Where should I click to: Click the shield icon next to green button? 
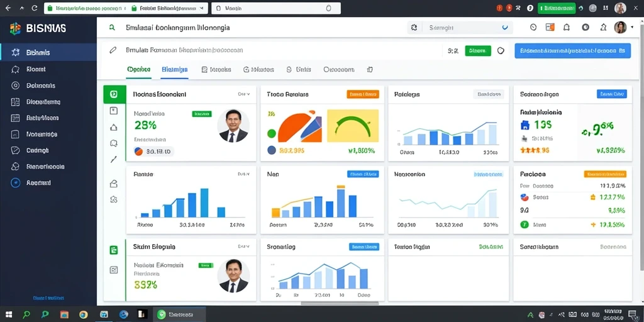(500, 50)
